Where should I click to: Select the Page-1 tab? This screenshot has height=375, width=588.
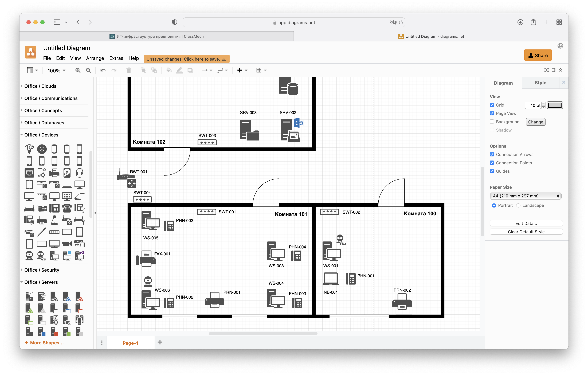131,343
